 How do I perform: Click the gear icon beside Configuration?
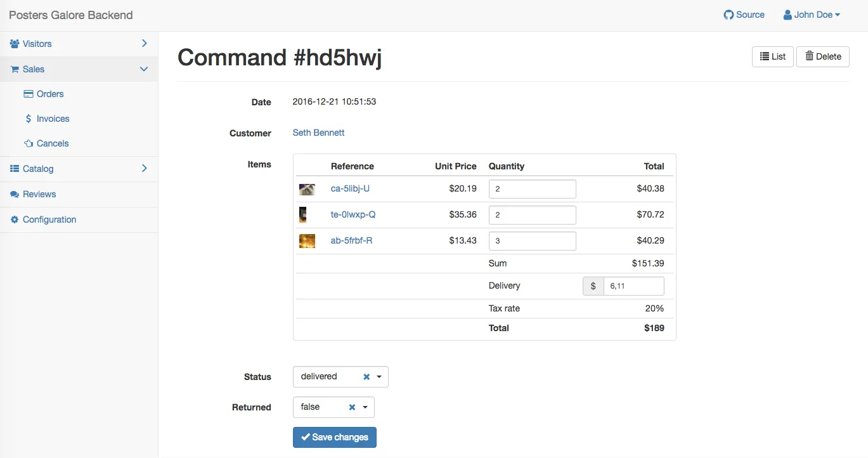[15, 219]
